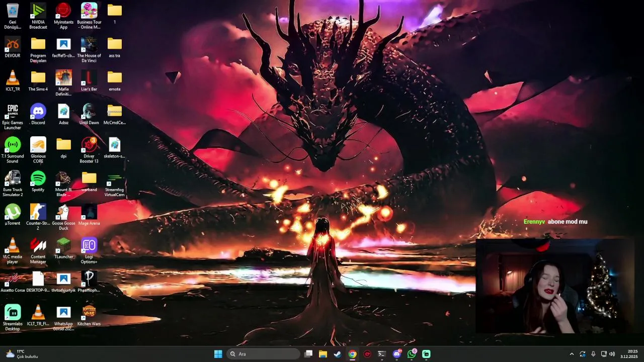Open The Sims 4 folder
Viewport: 644px width, 362px height.
pos(38,80)
